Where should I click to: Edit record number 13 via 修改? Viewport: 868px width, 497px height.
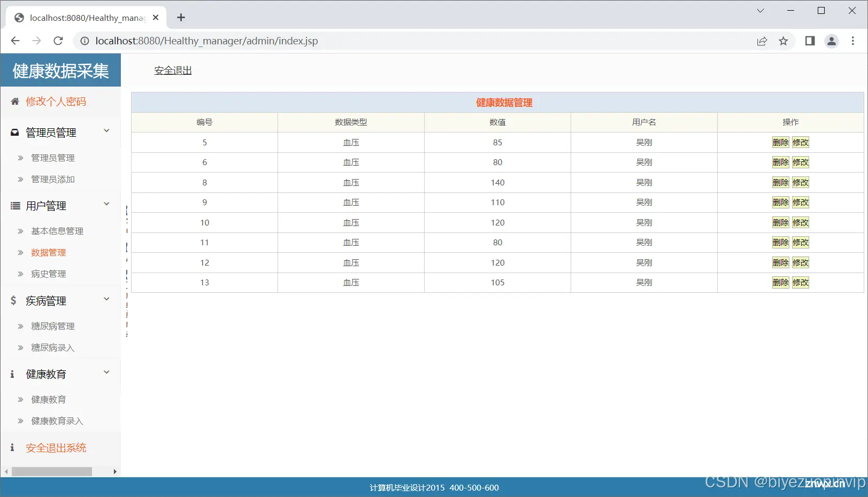point(801,282)
